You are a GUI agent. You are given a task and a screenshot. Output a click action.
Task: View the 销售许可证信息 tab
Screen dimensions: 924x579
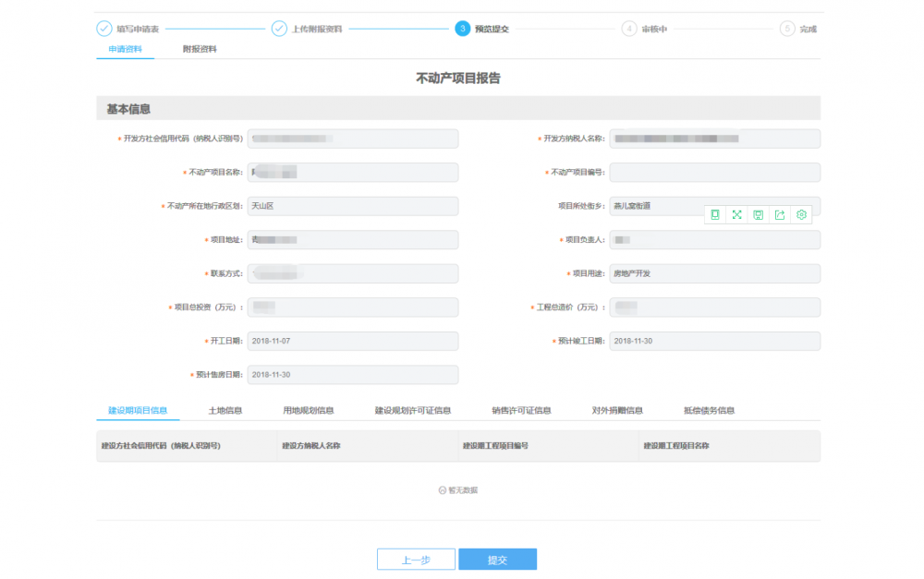coord(521,410)
